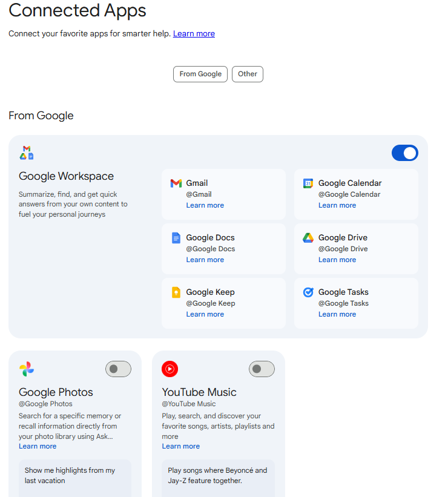
Task: Open Google Photos Learn more link
Action: click(x=38, y=446)
